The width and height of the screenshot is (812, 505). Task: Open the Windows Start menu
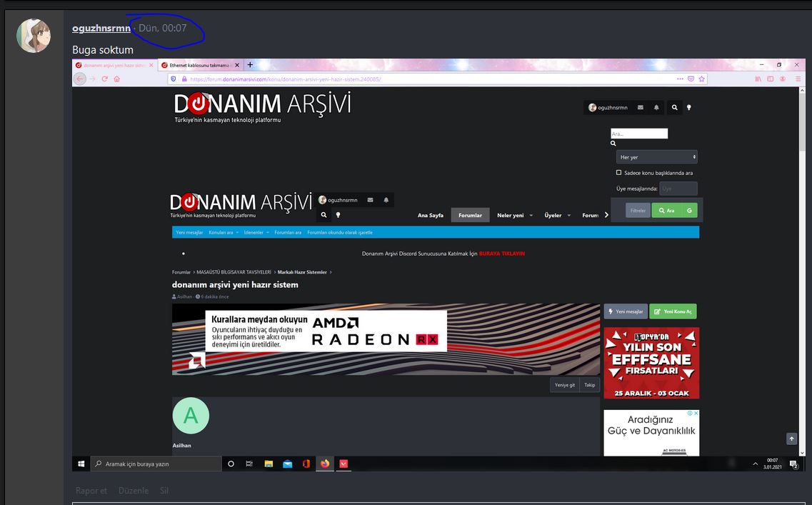(x=81, y=464)
